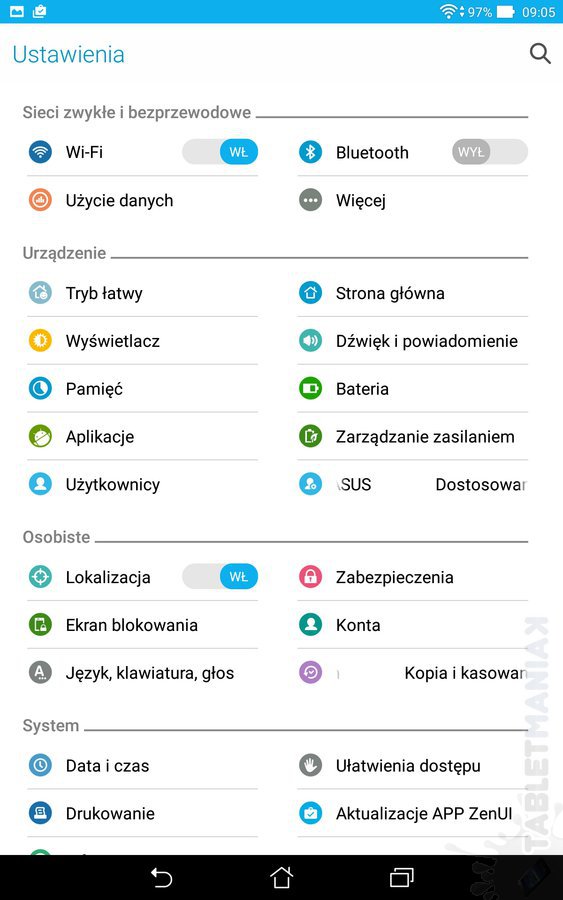Tap the Aplikacje android icon
This screenshot has height=900, width=563.
click(40, 436)
